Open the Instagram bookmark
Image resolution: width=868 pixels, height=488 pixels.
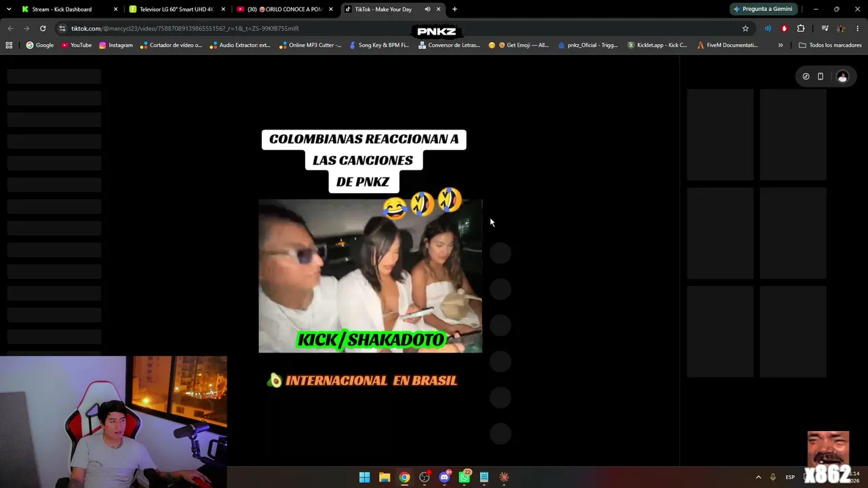116,45
